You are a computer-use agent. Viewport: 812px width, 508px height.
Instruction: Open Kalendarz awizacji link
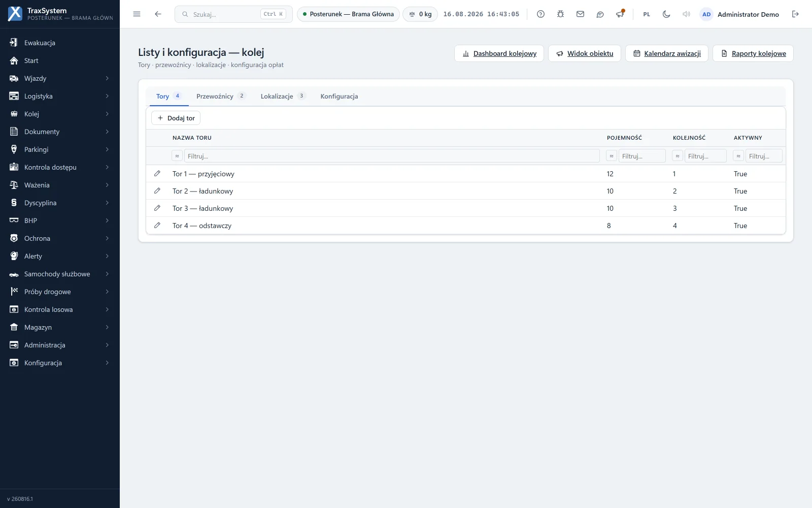[x=667, y=53]
